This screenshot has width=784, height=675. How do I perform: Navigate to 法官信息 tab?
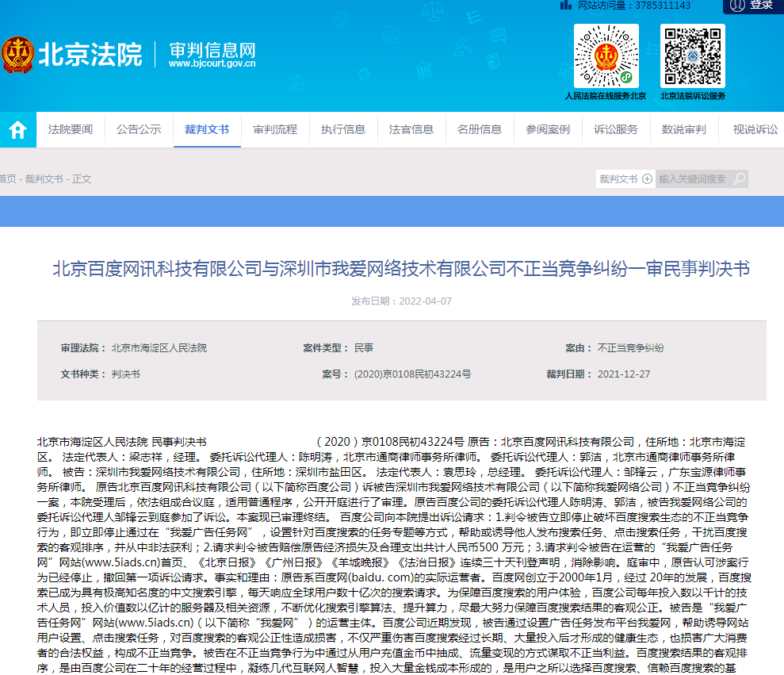click(x=411, y=129)
